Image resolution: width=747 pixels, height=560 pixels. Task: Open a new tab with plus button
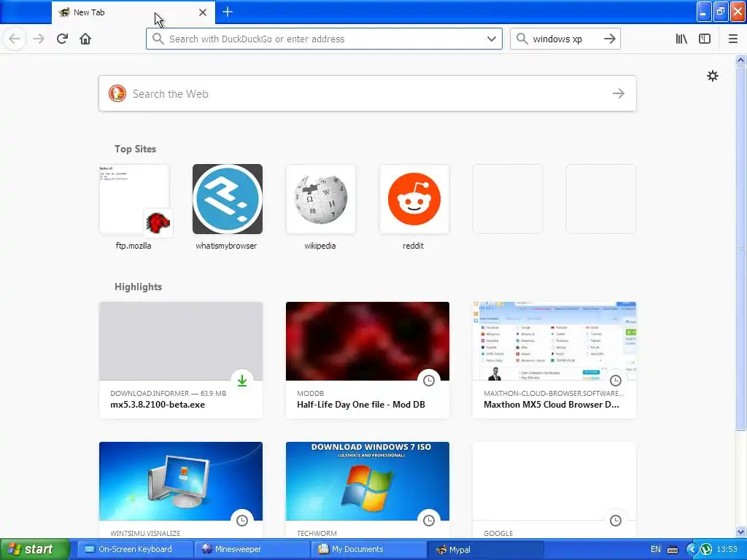(228, 12)
